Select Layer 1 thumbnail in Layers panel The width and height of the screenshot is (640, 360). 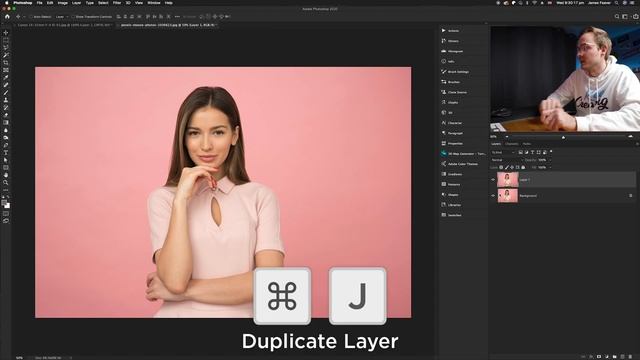point(507,180)
